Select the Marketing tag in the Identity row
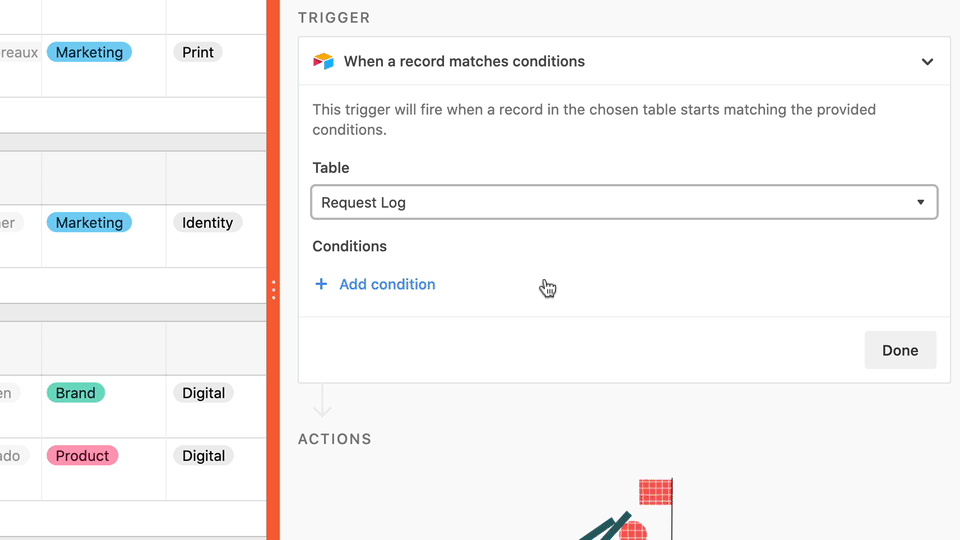The image size is (960, 540). [x=89, y=222]
